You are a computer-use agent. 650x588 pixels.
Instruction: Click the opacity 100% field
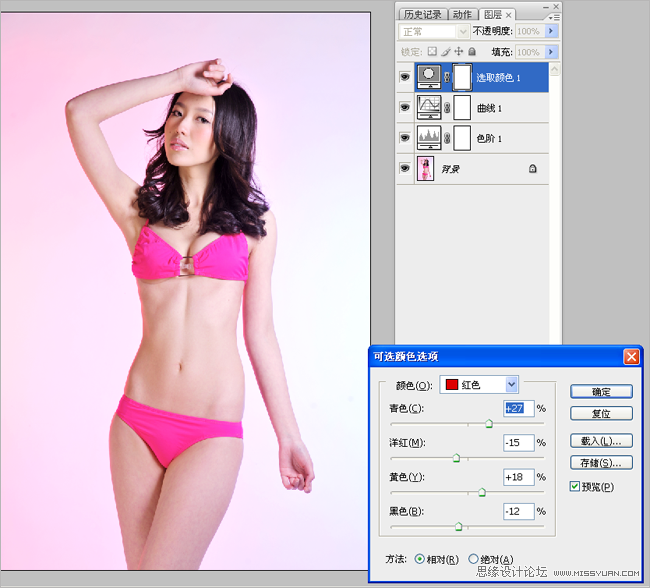click(530, 32)
